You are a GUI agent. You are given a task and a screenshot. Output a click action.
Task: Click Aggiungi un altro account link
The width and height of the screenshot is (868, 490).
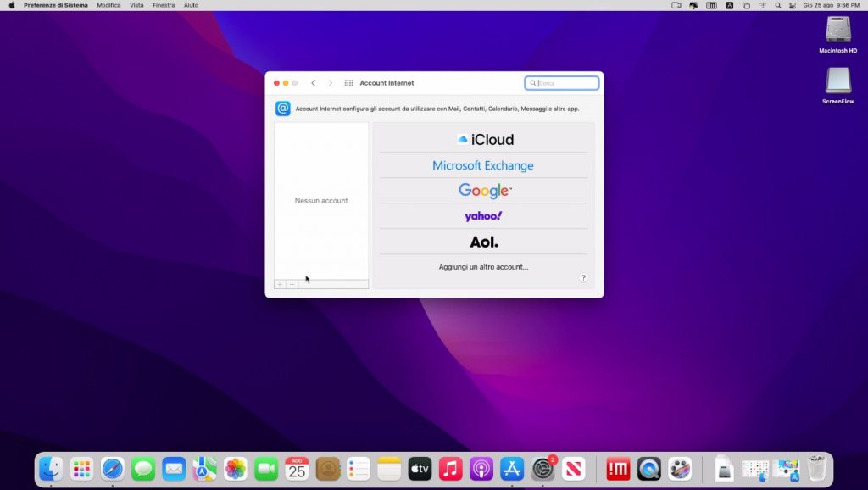point(483,267)
